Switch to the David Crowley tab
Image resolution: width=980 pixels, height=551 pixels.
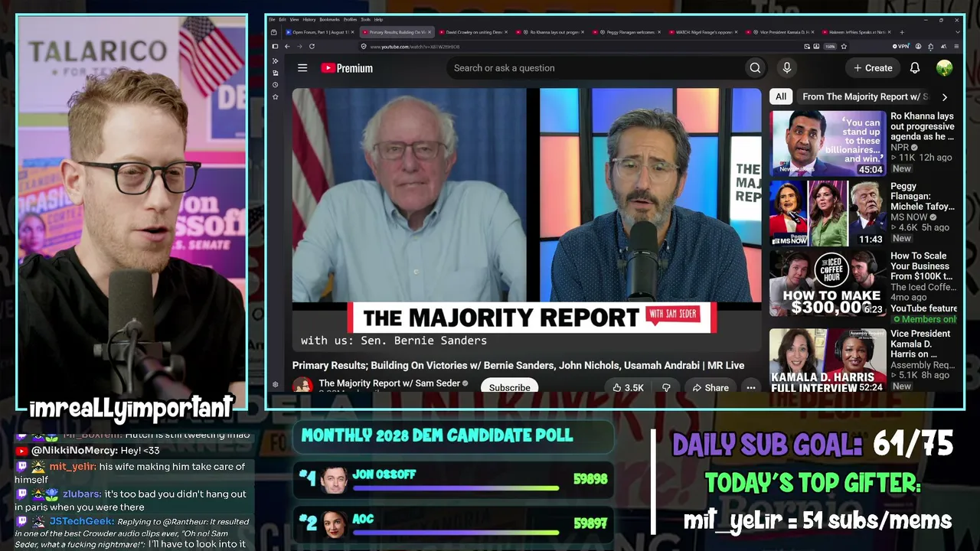tap(473, 32)
